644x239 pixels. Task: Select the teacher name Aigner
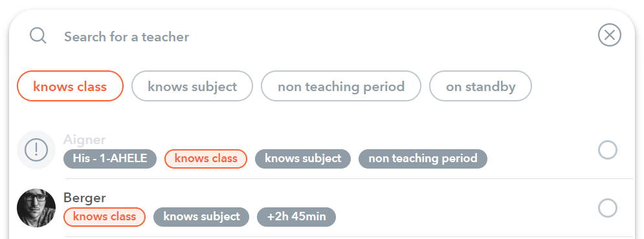(84, 140)
